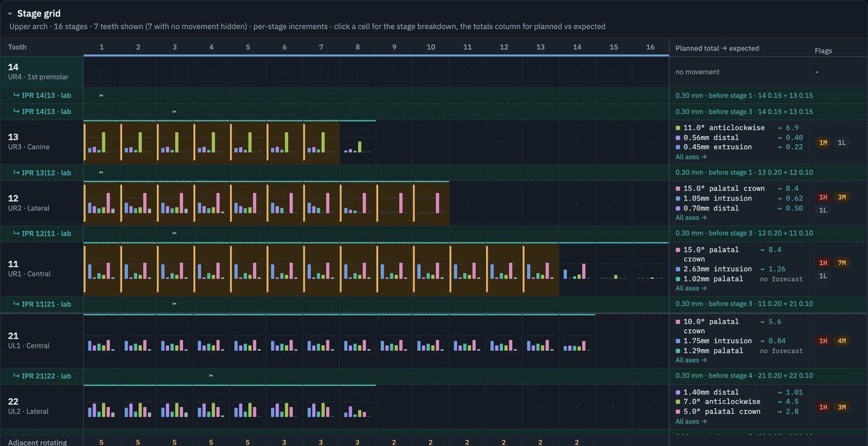Click the IPR 14|13 scissors marker under stage 1
This screenshot has height=446, width=868.
[x=101, y=95]
